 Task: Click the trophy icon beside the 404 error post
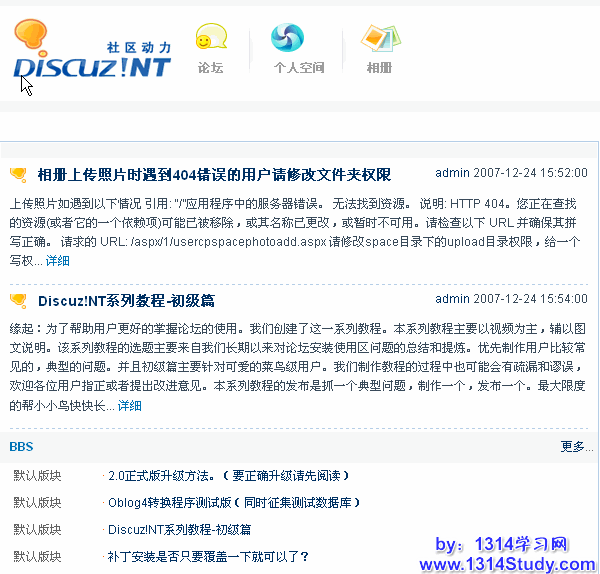click(x=18, y=175)
